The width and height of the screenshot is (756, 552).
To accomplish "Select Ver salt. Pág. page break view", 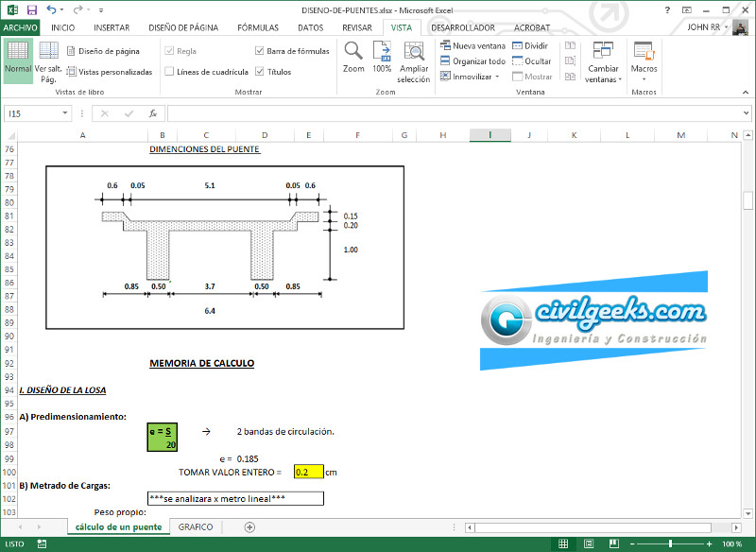I will pos(48,61).
